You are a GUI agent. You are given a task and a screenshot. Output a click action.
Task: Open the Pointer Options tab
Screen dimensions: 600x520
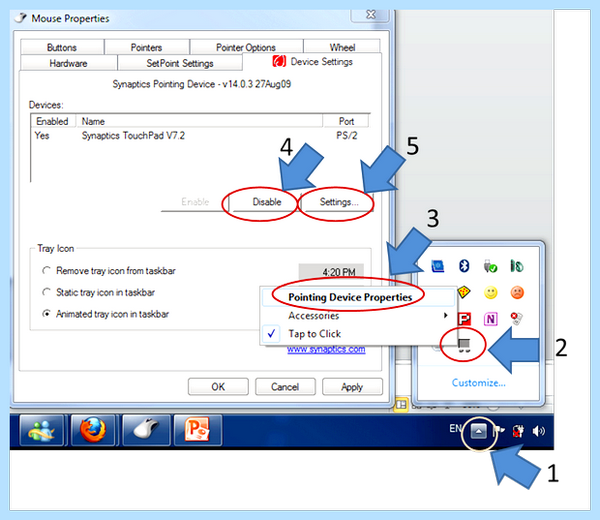tap(246, 47)
